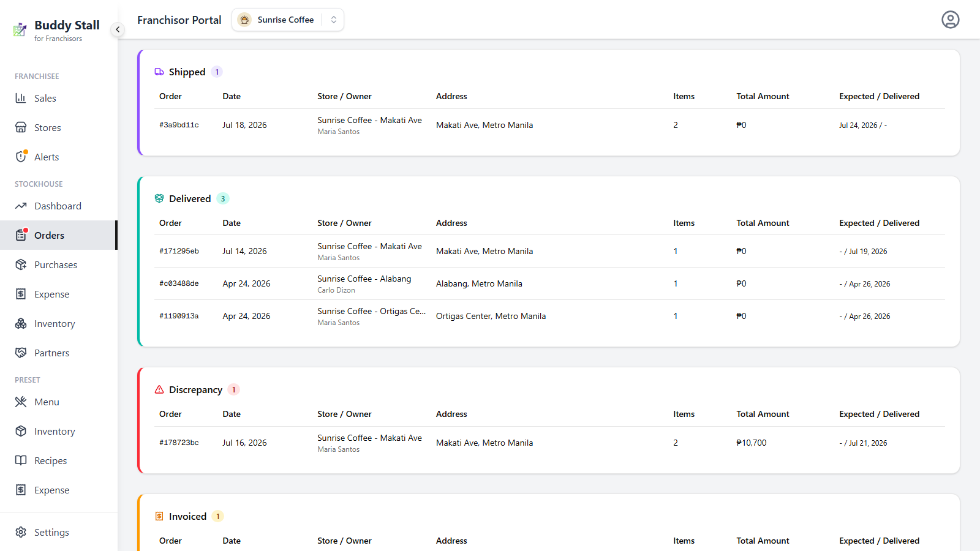Click the Stores storefront icon
Screen dimensions: 980x551
pyautogui.click(x=21, y=127)
